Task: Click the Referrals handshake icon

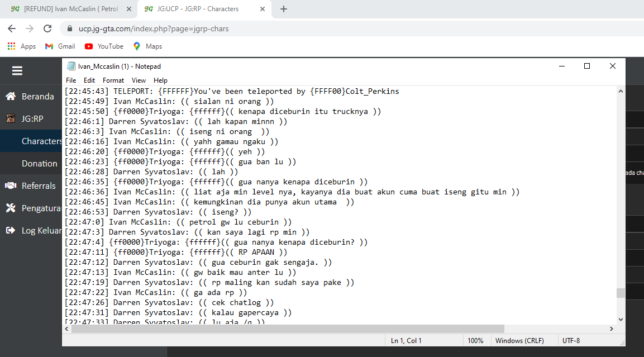Action: [11, 185]
